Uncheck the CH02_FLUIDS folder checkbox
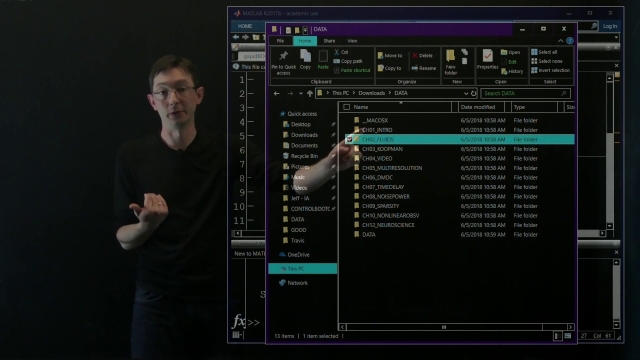The width and height of the screenshot is (640, 360). pos(349,139)
